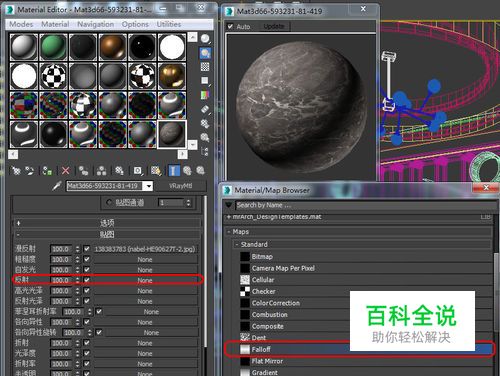The height and width of the screenshot is (376, 500).
Task: Open the Utilities menu
Action: tap(169, 24)
